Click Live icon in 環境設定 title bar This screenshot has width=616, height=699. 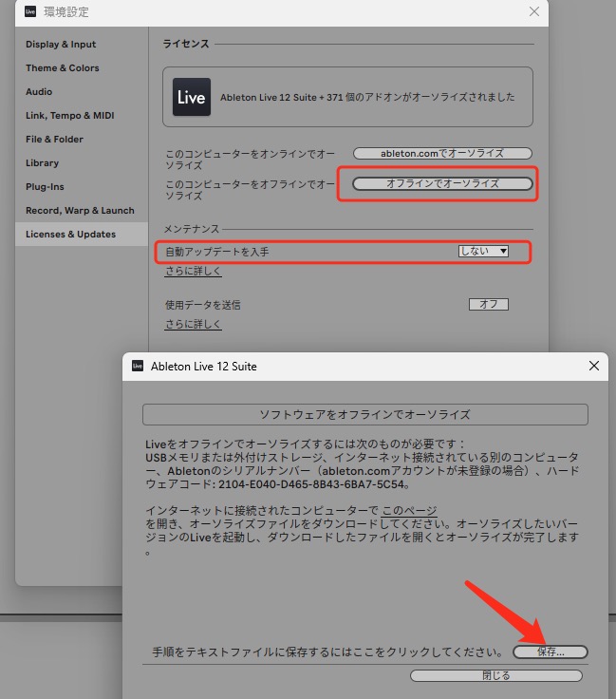pos(30,11)
